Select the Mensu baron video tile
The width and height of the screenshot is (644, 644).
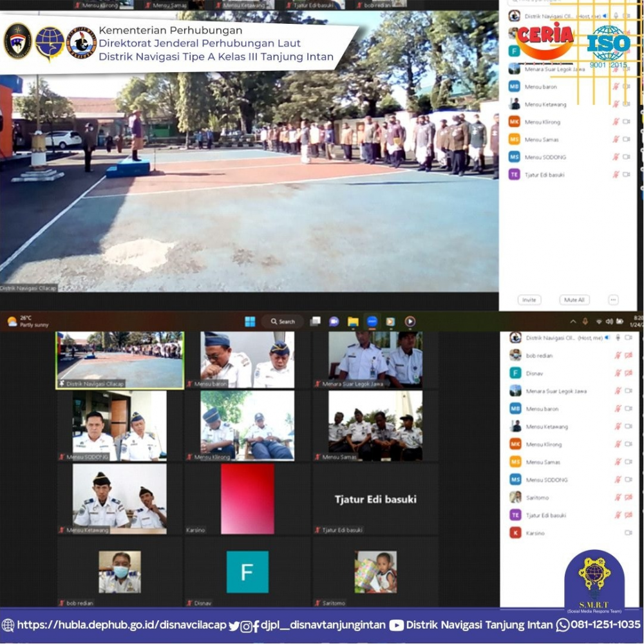coord(247,360)
